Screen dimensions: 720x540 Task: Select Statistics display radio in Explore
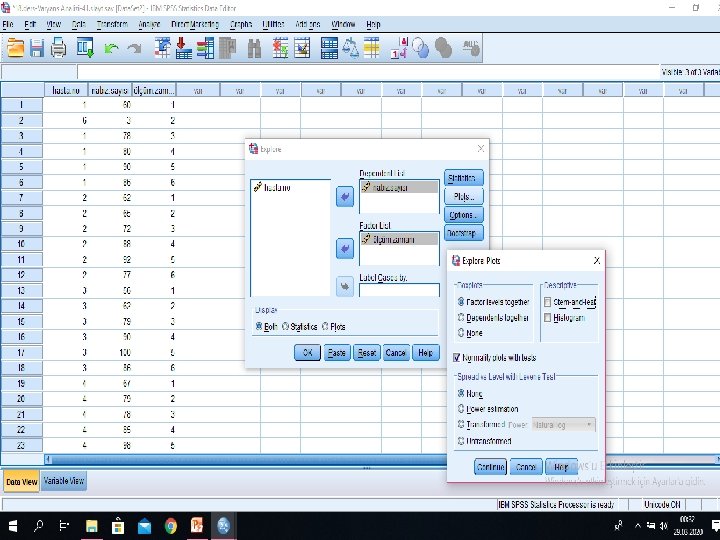(285, 326)
